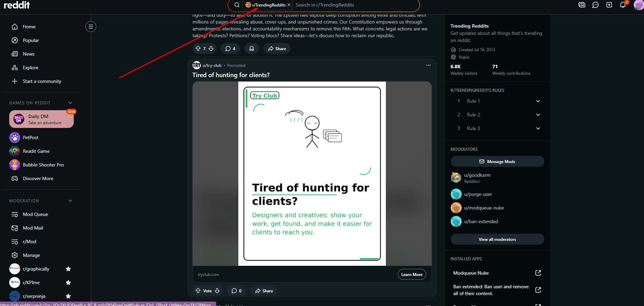Open moderator u/ban-extended profile
Viewport: 644px width, 306px height.
coord(481,221)
